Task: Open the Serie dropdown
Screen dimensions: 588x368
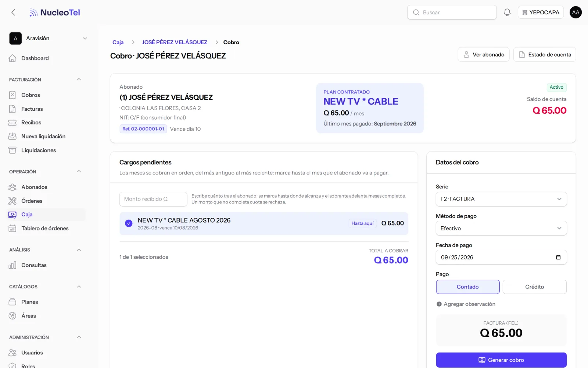Action: coord(501,199)
